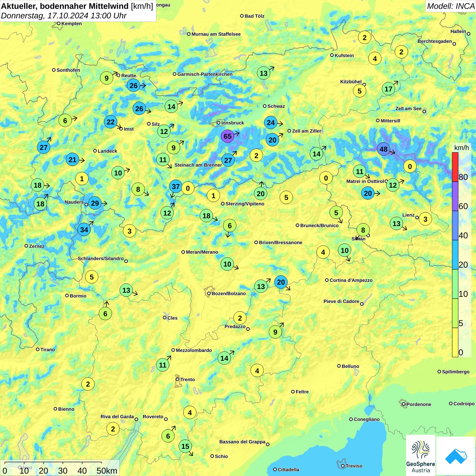Click the 24 km/h marker near Schwaz
Viewport: 476px width, 476px height.
271,122
